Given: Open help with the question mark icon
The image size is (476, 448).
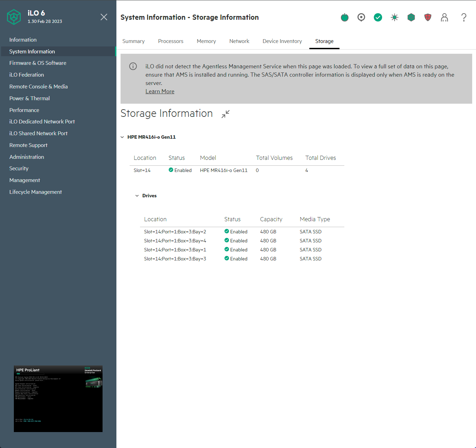Looking at the screenshot, I should [x=464, y=17].
